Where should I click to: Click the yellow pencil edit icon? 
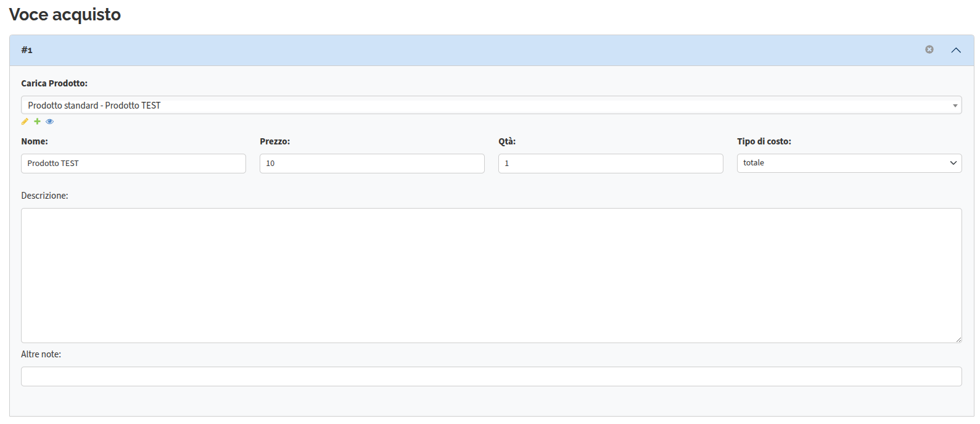coord(25,122)
